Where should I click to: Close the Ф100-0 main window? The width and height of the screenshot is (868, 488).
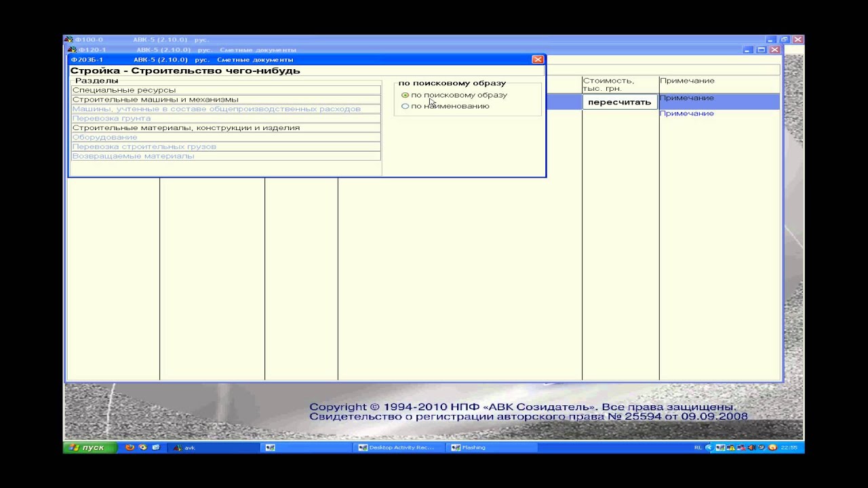tap(798, 40)
